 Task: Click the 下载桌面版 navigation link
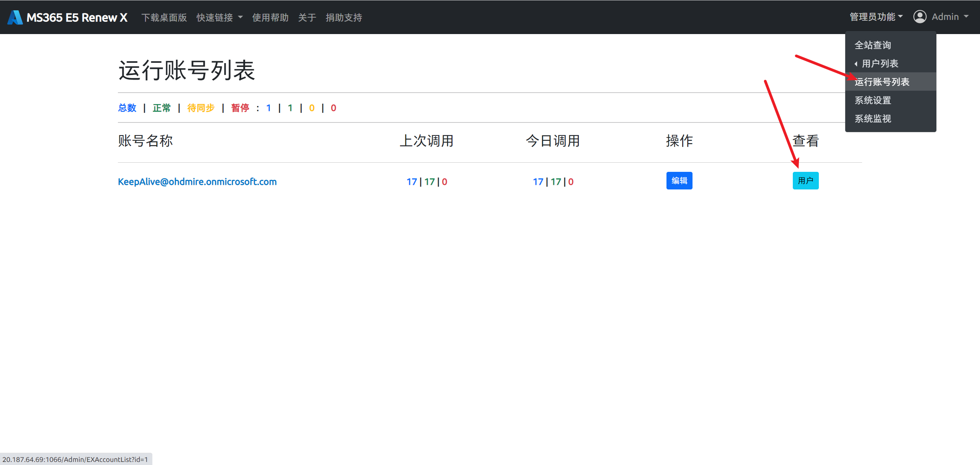point(164,17)
